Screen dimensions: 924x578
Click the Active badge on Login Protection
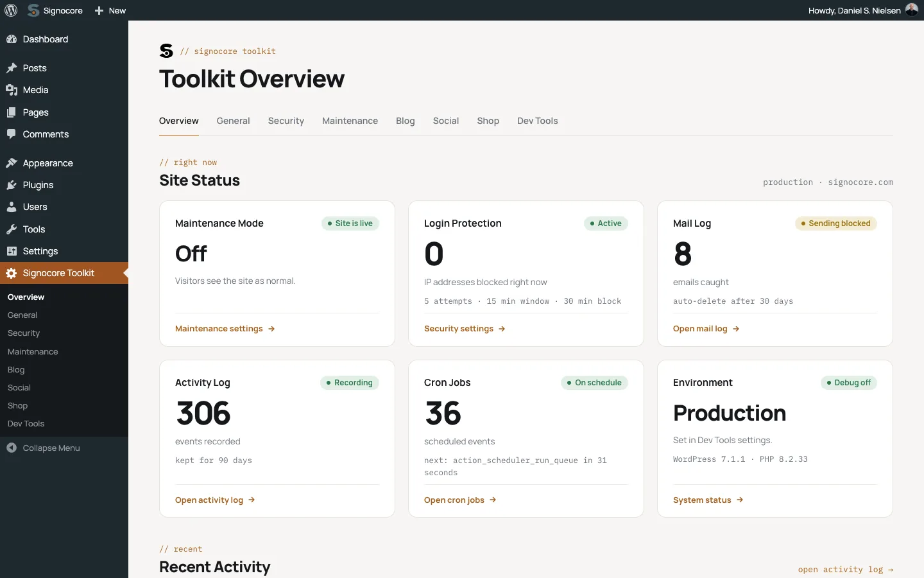pyautogui.click(x=606, y=223)
